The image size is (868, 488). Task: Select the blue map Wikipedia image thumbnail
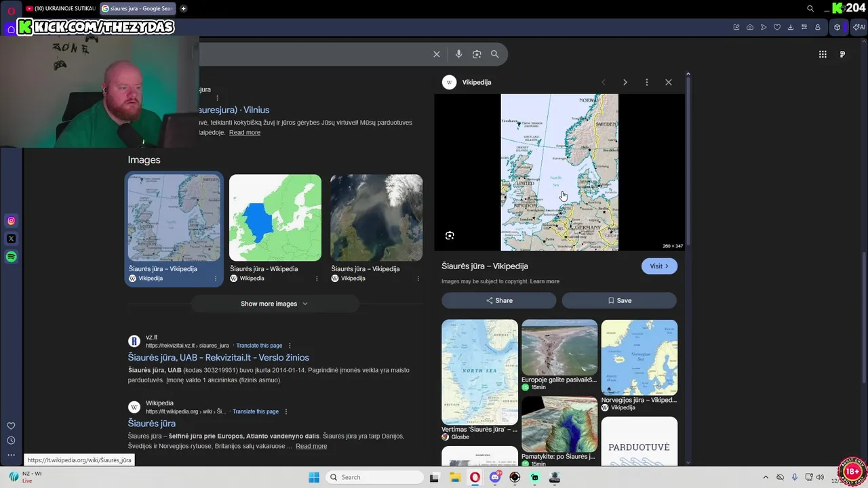(x=275, y=218)
